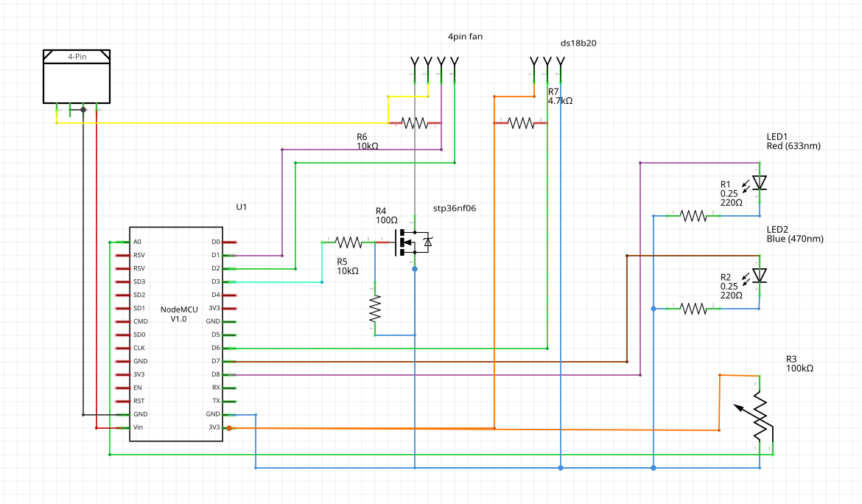Image resolution: width=862 pixels, height=504 pixels.
Task: Click the orange junction dot at 3V3 pin
Action: 229,427
